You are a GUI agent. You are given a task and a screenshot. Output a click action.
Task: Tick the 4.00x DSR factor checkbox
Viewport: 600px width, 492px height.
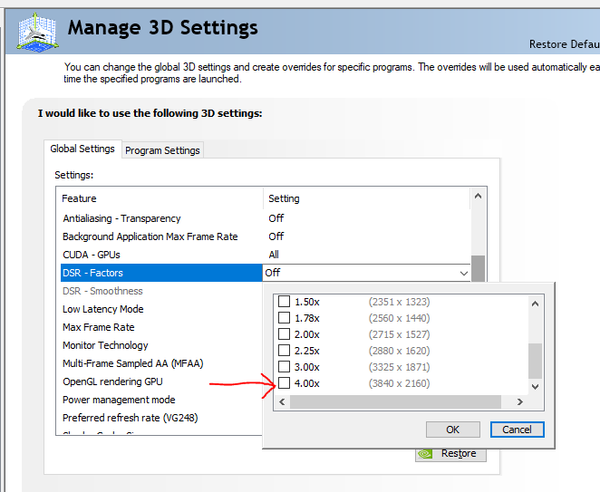pos(284,383)
